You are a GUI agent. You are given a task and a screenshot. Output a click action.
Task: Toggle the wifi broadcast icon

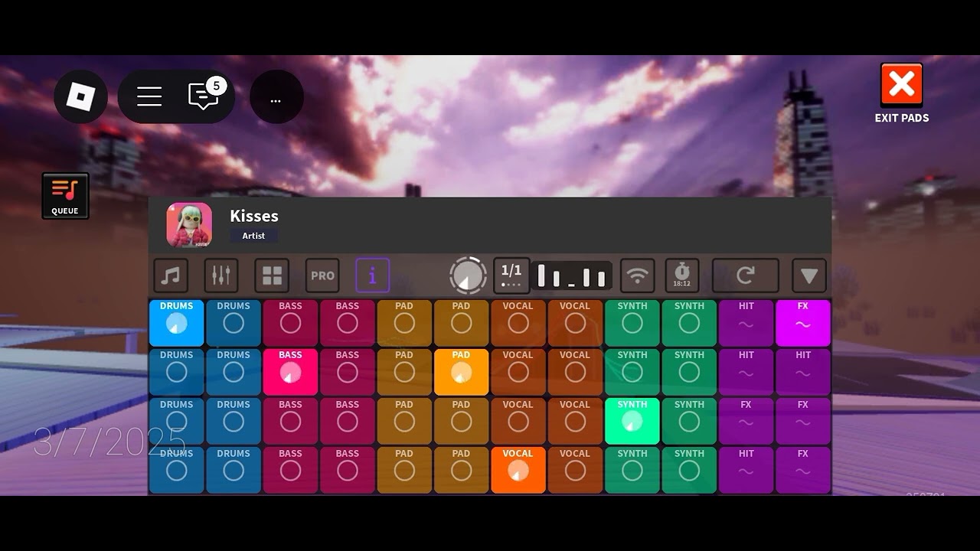click(637, 275)
